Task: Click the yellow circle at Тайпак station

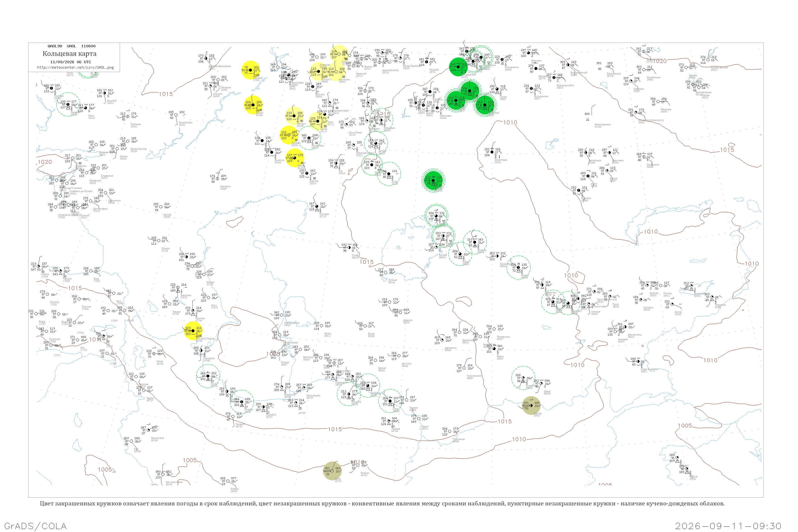Action: (294, 158)
